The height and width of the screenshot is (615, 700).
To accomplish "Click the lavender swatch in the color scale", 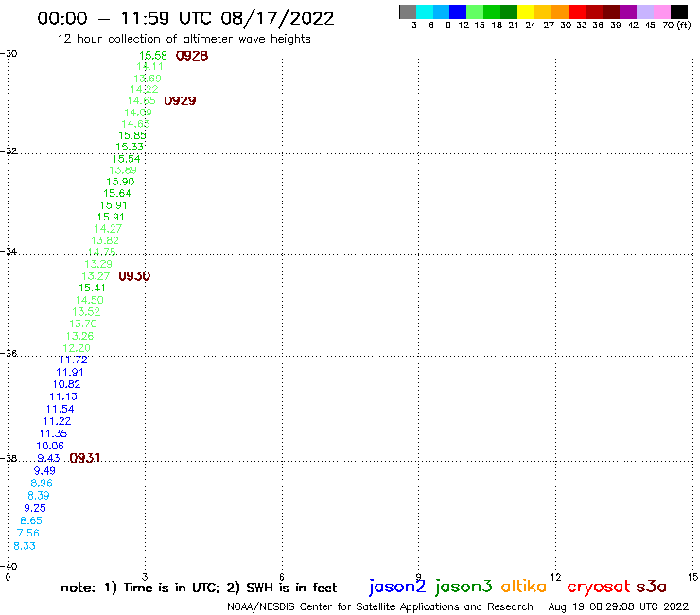I will pyautogui.click(x=645, y=11).
